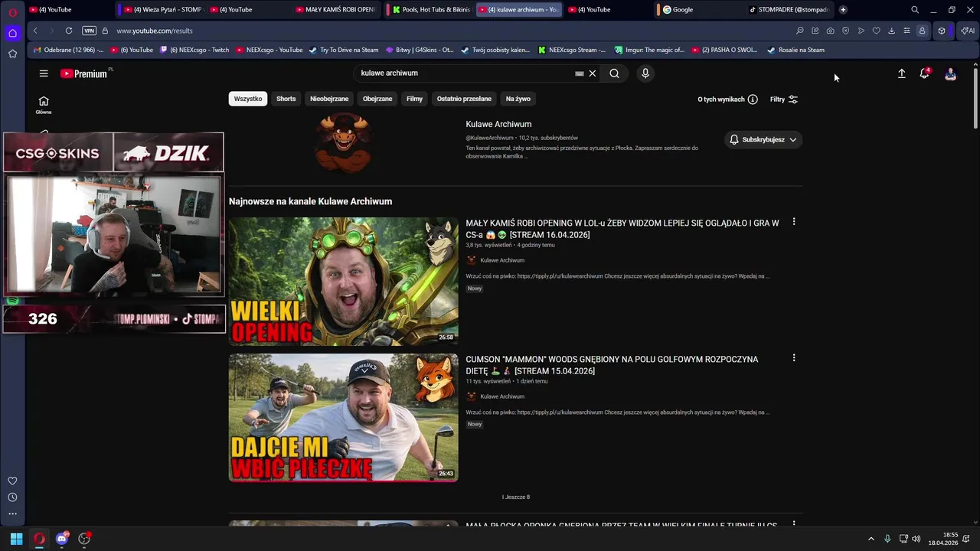Search open tabs with magnifier icon
Screen dimensions: 980x551
click(915, 10)
